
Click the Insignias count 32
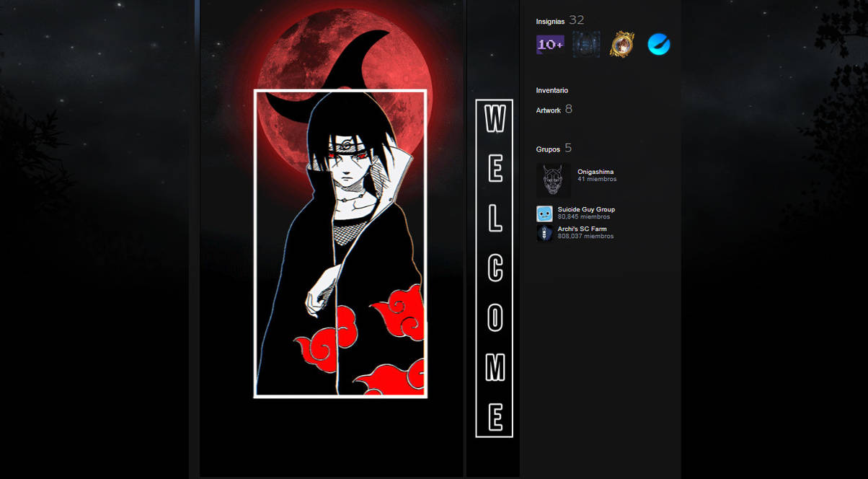pyautogui.click(x=576, y=20)
